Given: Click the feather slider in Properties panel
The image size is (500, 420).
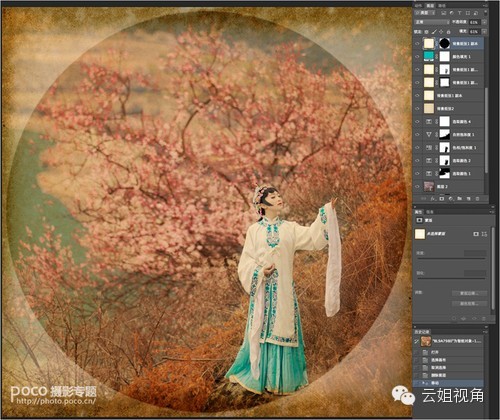Looking at the screenshot, I should click(x=452, y=278).
